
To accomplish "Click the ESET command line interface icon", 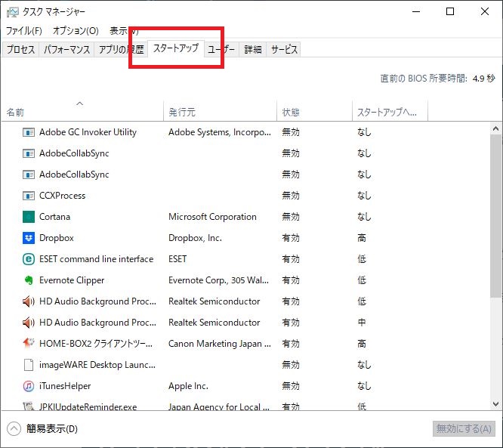I will pos(29,259).
